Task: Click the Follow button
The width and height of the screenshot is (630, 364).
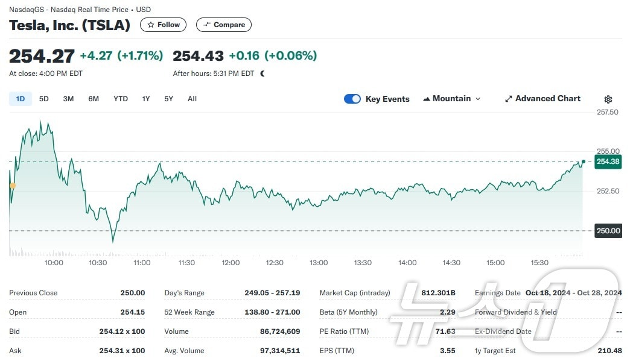Action: pos(164,25)
